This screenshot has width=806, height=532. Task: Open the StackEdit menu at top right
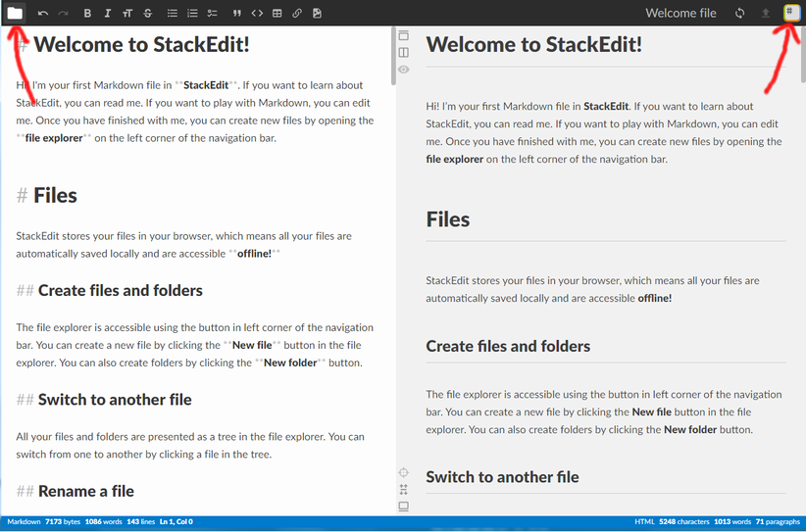[791, 13]
